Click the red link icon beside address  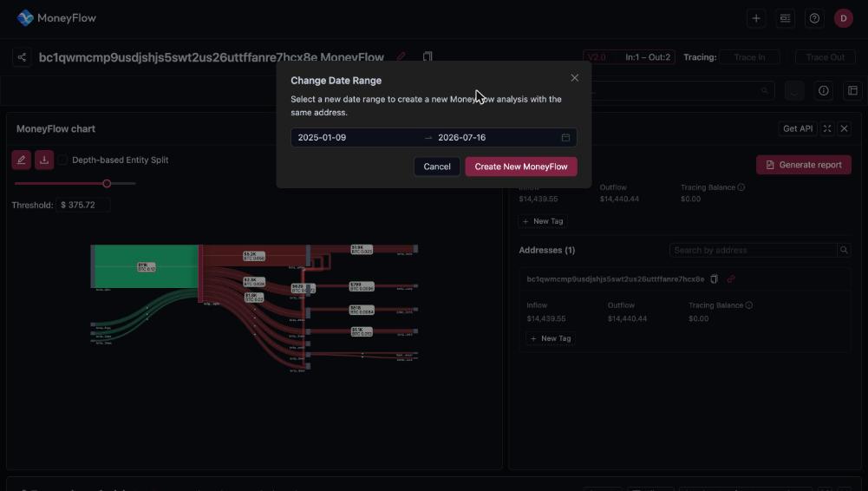[x=731, y=279]
